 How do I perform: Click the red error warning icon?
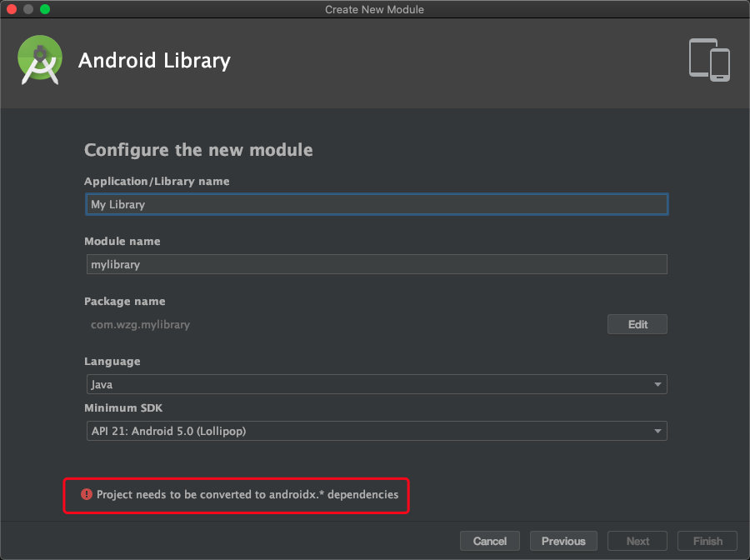click(87, 494)
